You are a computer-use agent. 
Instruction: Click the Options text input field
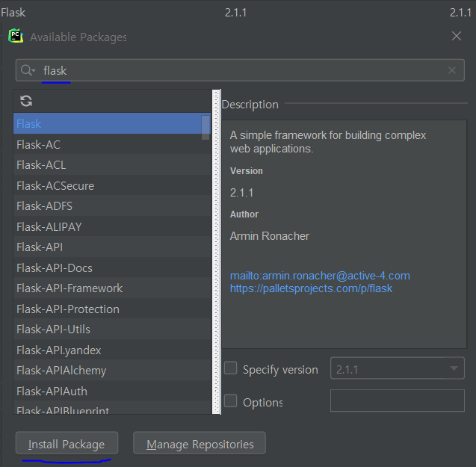397,400
